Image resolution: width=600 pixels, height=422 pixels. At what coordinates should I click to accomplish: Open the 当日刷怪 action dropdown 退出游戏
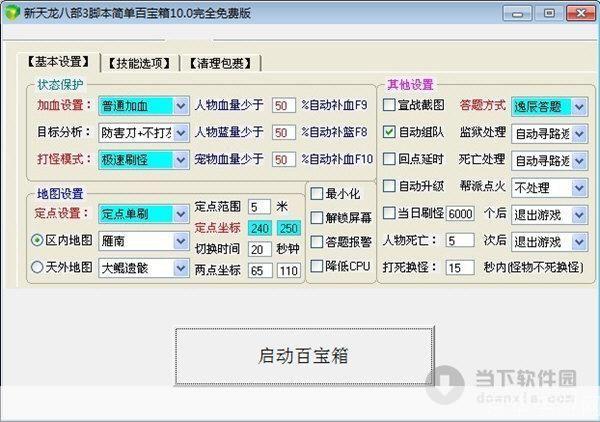pyautogui.click(x=549, y=215)
